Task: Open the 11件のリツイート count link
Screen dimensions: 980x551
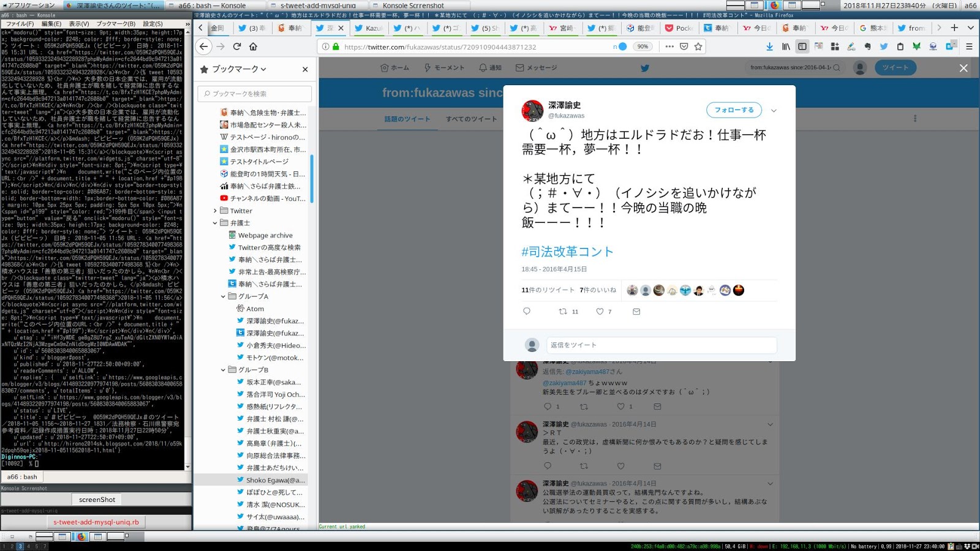Action: click(x=548, y=290)
